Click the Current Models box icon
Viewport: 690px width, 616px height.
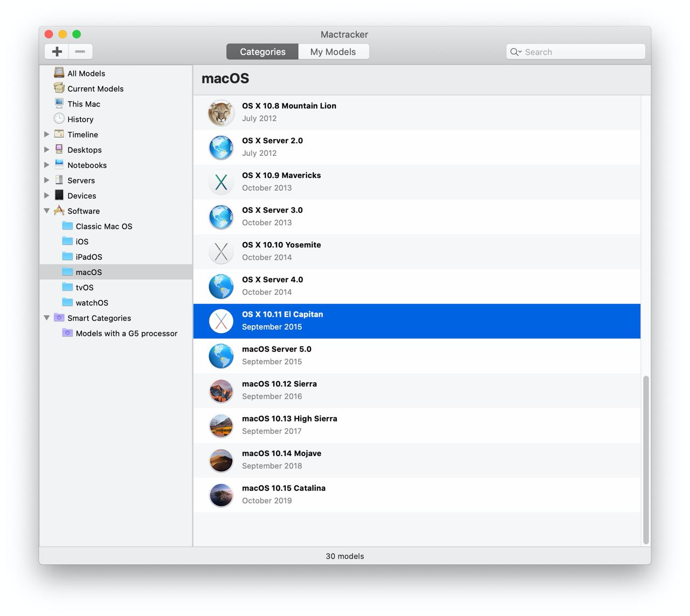pos(59,88)
